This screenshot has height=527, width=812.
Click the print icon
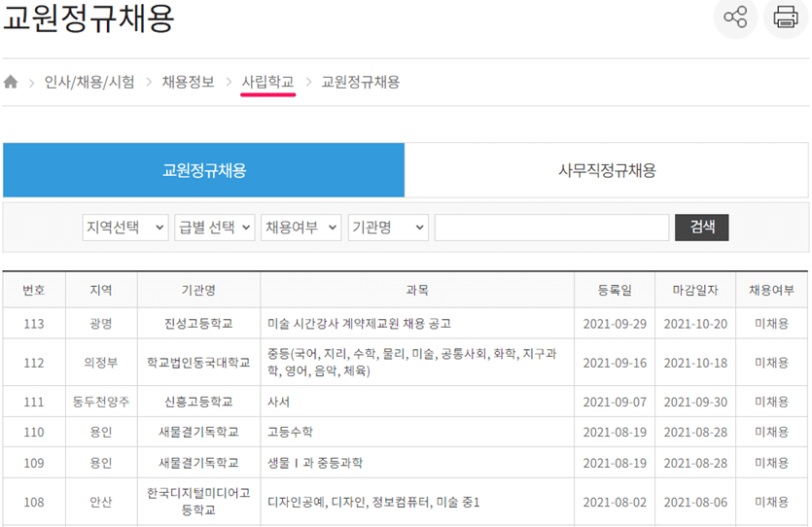786,18
